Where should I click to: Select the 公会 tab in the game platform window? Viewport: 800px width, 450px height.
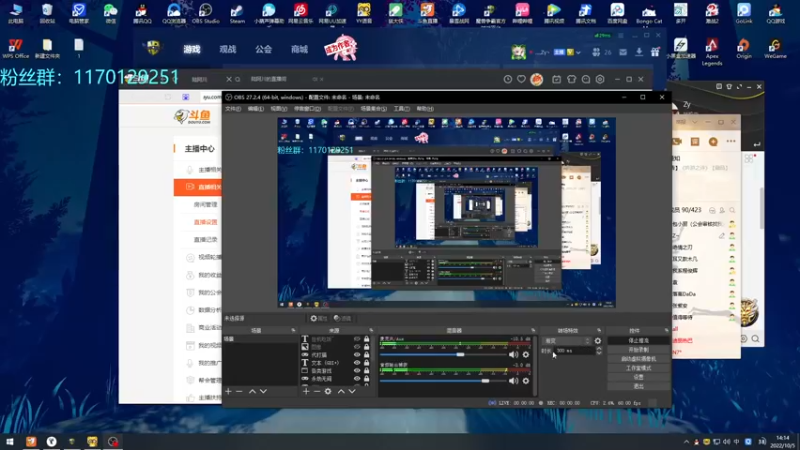(263, 49)
